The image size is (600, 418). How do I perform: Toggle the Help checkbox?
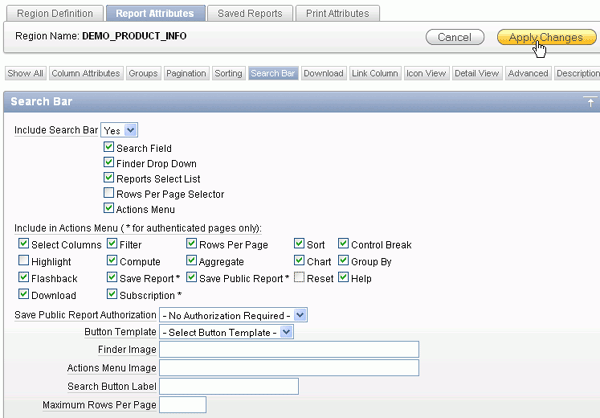click(x=343, y=277)
